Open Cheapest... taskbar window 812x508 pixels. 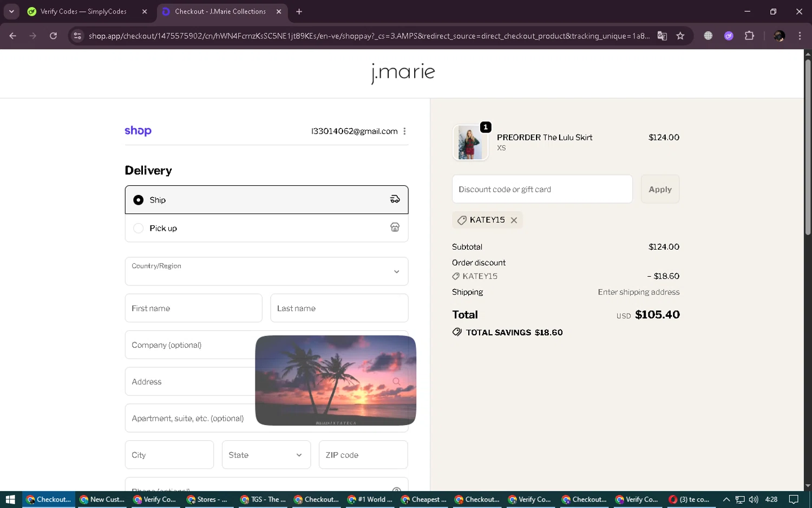point(424,499)
